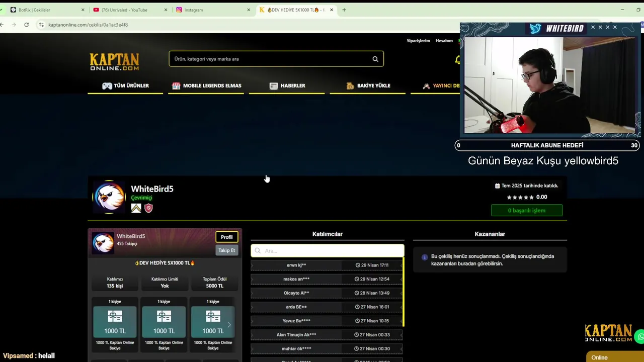The image size is (644, 362).
Task: Switch to the Instagram browser tab
Action: [x=213, y=10]
